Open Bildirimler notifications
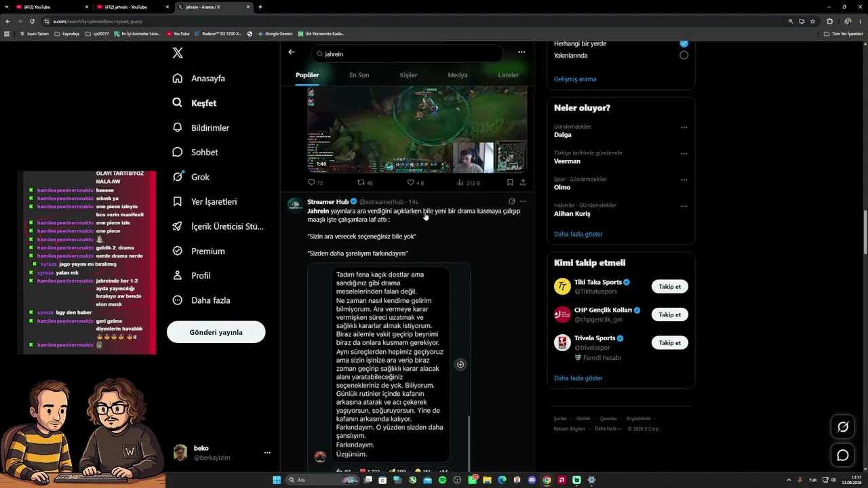868x488 pixels. [201, 127]
